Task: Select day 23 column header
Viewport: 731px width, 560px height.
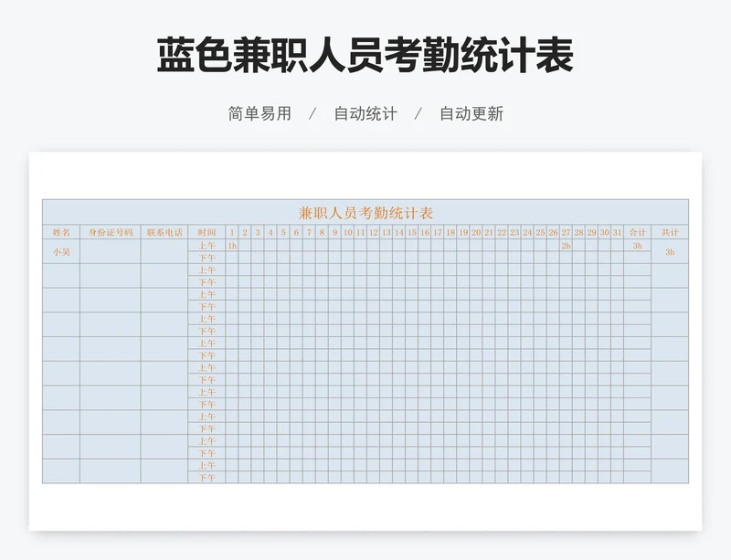Action: pos(514,232)
